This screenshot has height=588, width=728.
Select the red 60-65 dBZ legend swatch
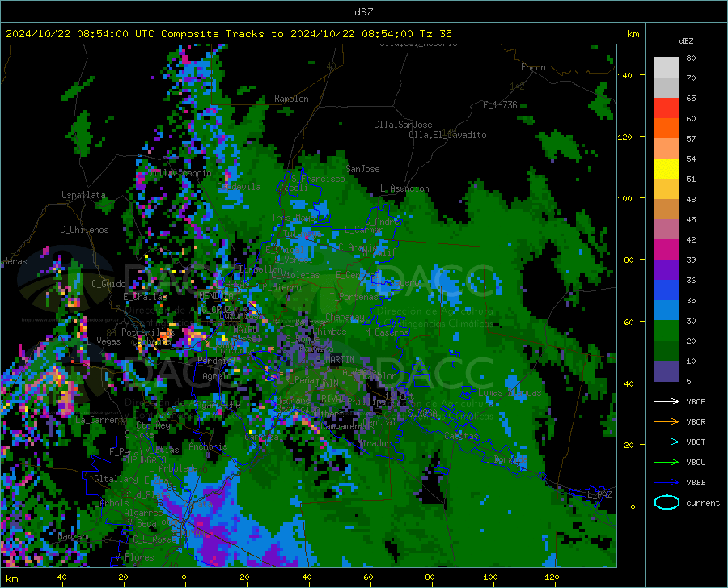pyautogui.click(x=667, y=108)
